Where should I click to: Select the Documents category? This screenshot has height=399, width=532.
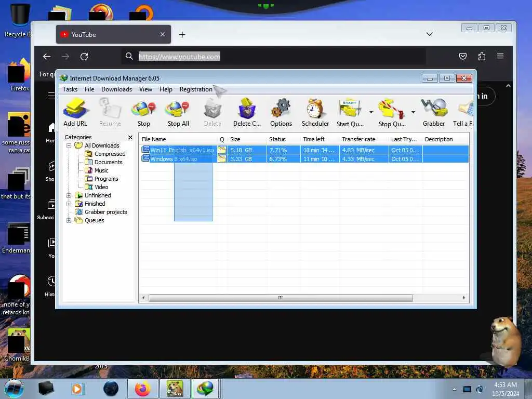click(108, 162)
